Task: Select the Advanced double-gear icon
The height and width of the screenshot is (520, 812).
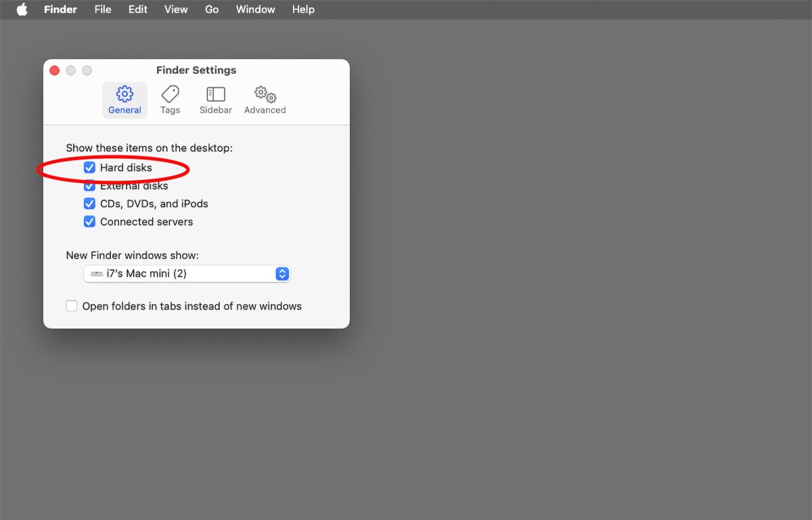Action: click(265, 94)
